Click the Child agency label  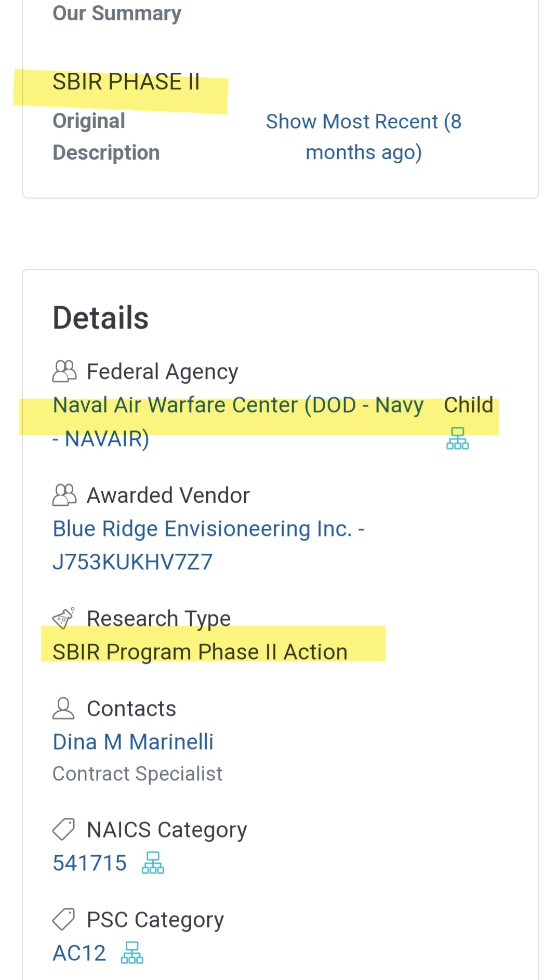click(x=468, y=404)
